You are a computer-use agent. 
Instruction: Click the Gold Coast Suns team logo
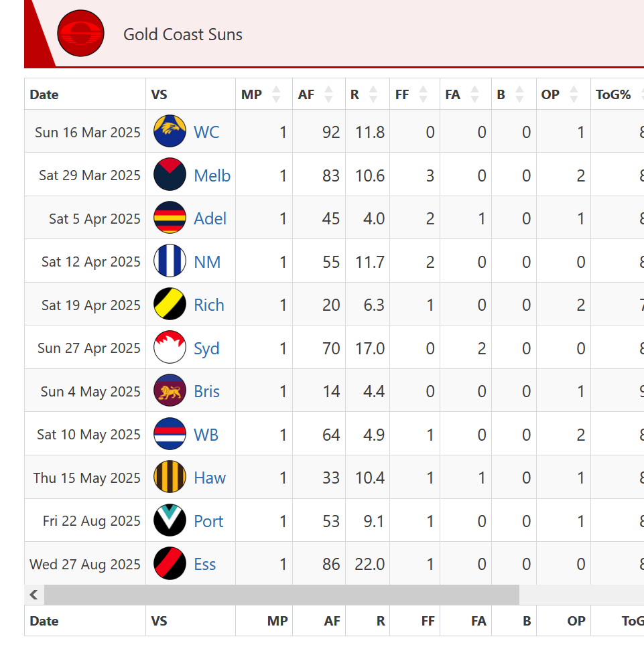point(80,33)
